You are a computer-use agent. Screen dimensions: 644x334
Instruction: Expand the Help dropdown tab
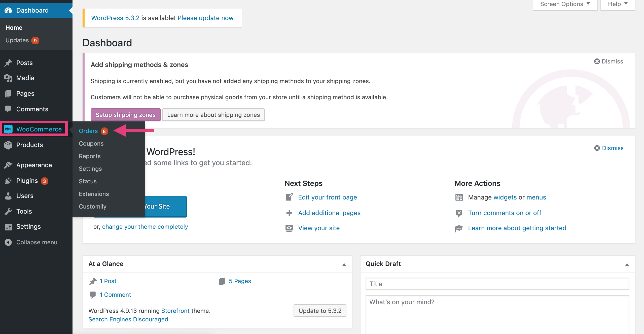(618, 4)
